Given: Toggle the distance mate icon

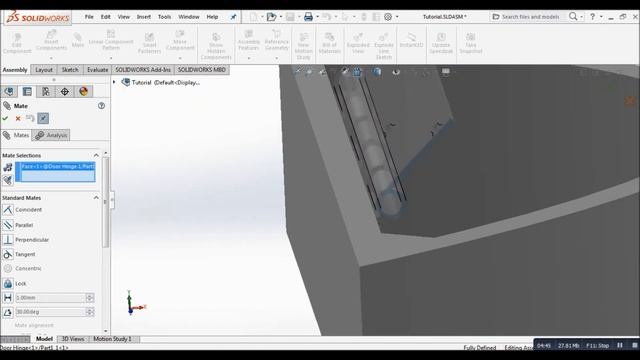Looking at the screenshot, I should tap(8, 298).
